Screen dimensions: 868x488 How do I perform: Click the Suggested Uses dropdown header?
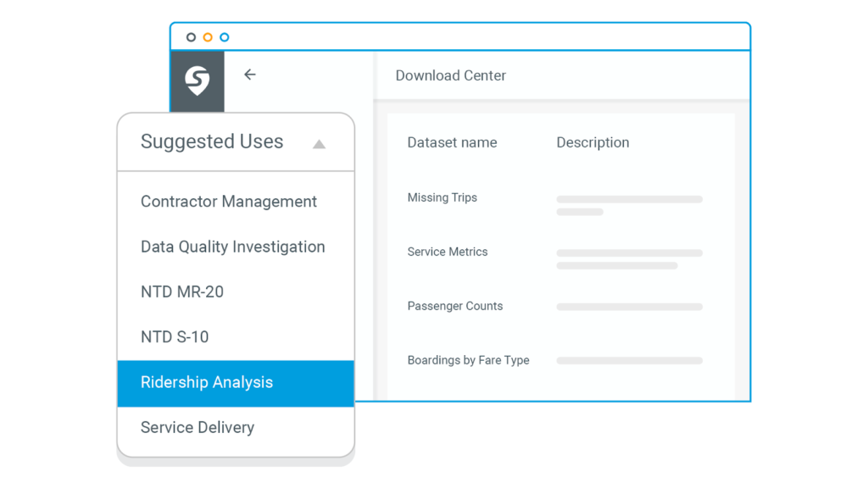point(236,142)
